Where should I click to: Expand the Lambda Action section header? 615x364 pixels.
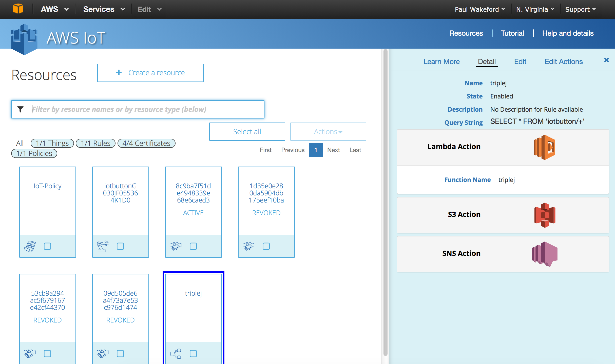(503, 147)
